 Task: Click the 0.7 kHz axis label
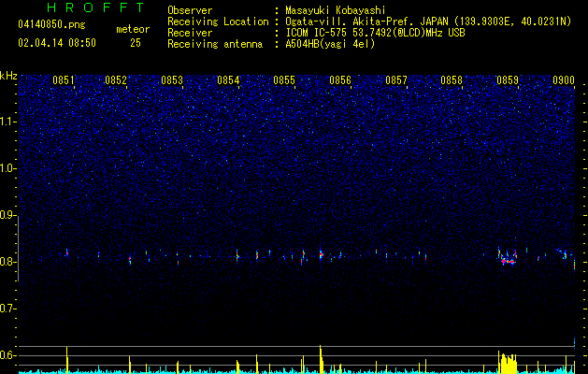point(8,309)
